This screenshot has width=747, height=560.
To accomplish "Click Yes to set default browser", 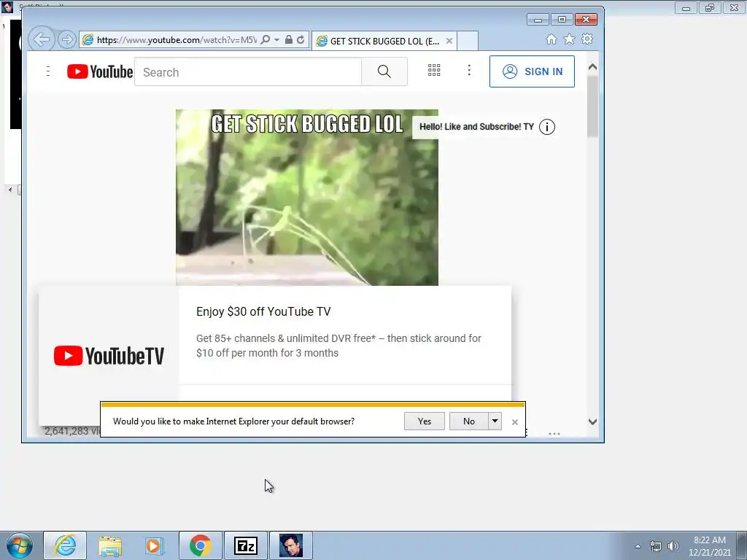I will [x=425, y=421].
